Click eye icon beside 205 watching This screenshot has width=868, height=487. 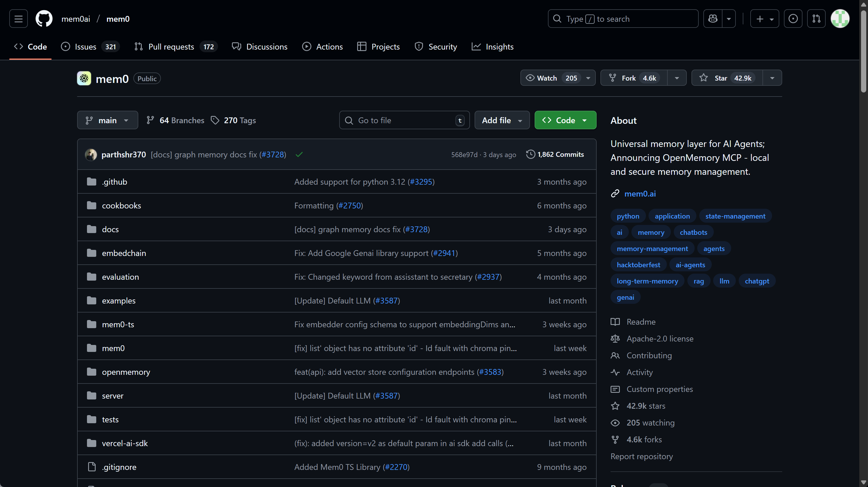[x=615, y=423]
